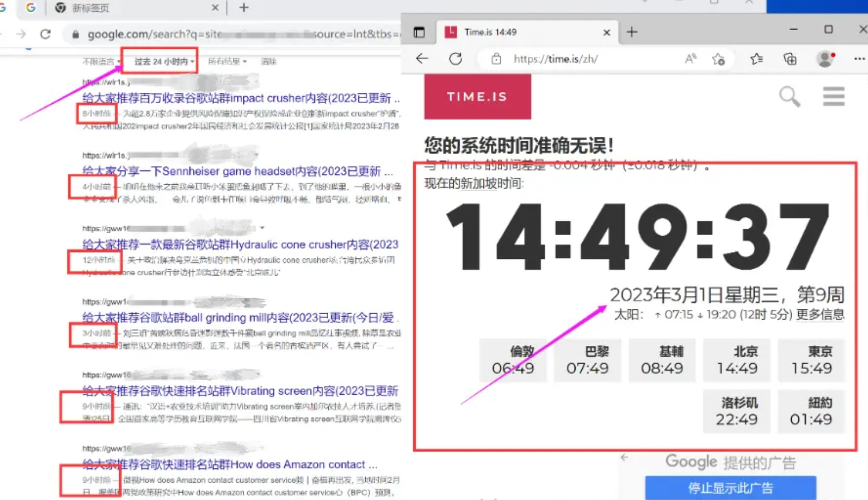Select the 紐約 01:49 city tile
Image resolution: width=868 pixels, height=500 pixels.
click(x=812, y=411)
